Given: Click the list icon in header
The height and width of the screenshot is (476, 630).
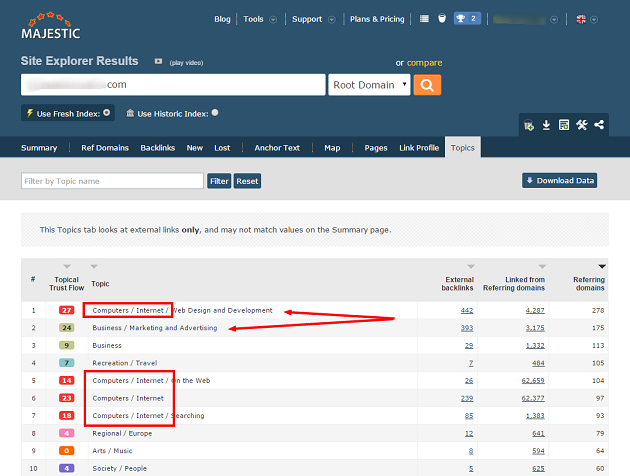Looking at the screenshot, I should tap(425, 19).
